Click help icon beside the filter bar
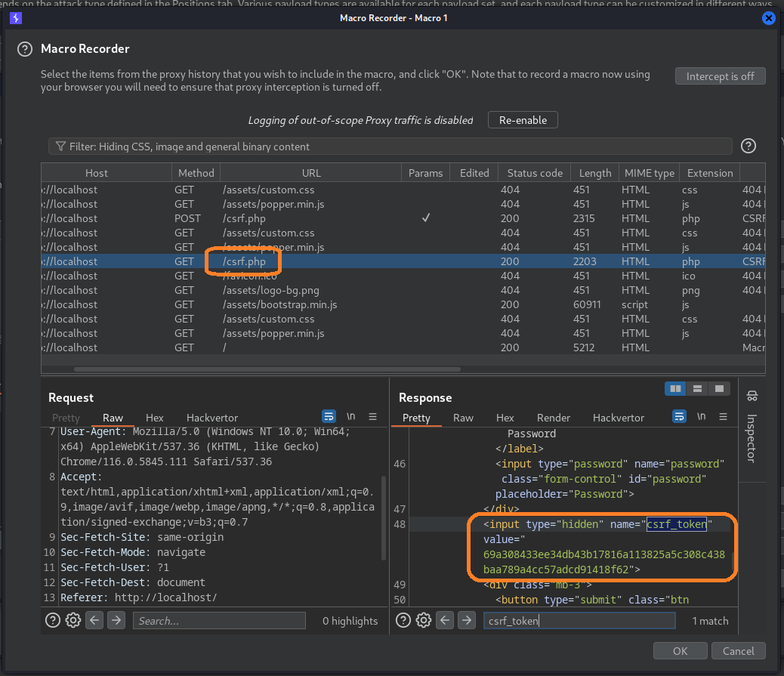This screenshot has width=784, height=676. pos(748,146)
